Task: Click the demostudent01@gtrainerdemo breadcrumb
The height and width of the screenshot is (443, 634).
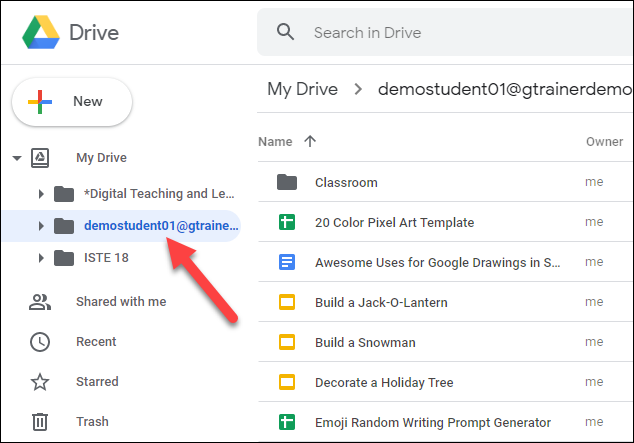Action: 505,89
